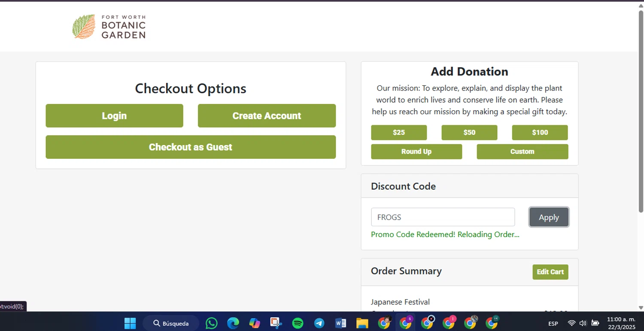Open the Snipping Tool taskbar icon
644x331 pixels.
[276, 323]
